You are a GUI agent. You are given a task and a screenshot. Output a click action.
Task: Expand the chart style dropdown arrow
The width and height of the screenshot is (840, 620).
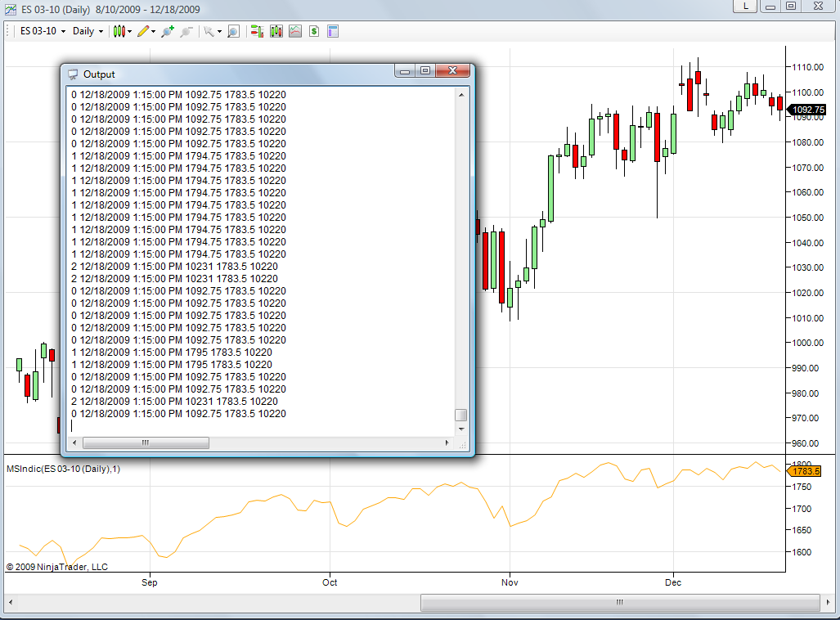point(130,32)
